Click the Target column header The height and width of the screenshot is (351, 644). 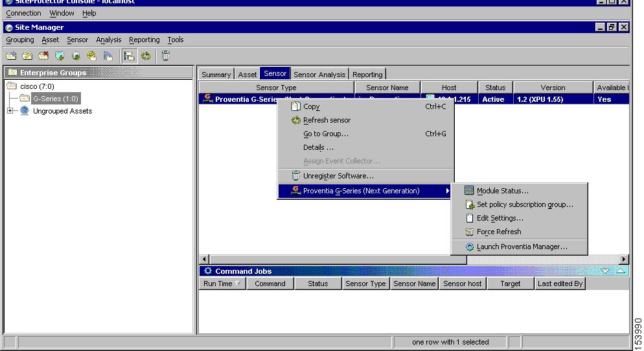pos(511,284)
